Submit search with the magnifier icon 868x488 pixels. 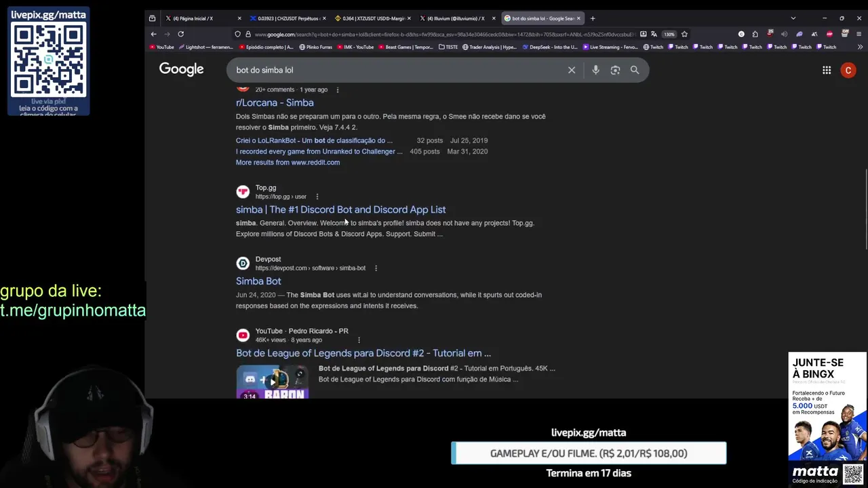635,70
